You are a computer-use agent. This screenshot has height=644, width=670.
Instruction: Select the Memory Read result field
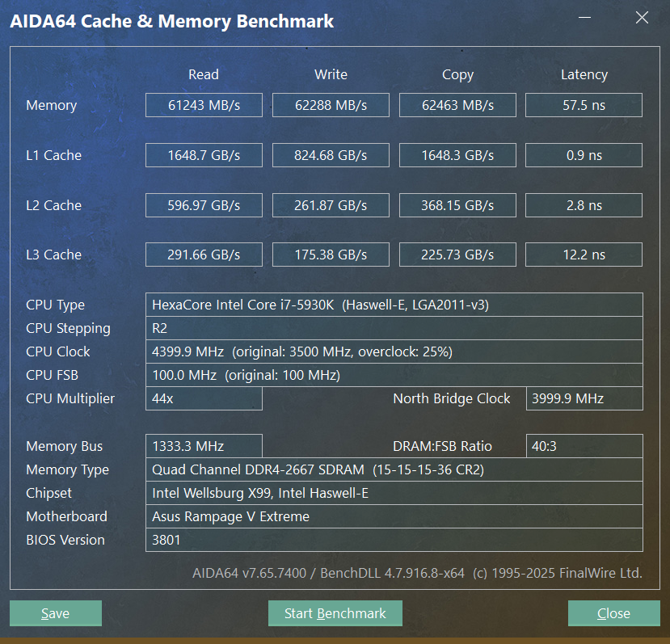(204, 105)
